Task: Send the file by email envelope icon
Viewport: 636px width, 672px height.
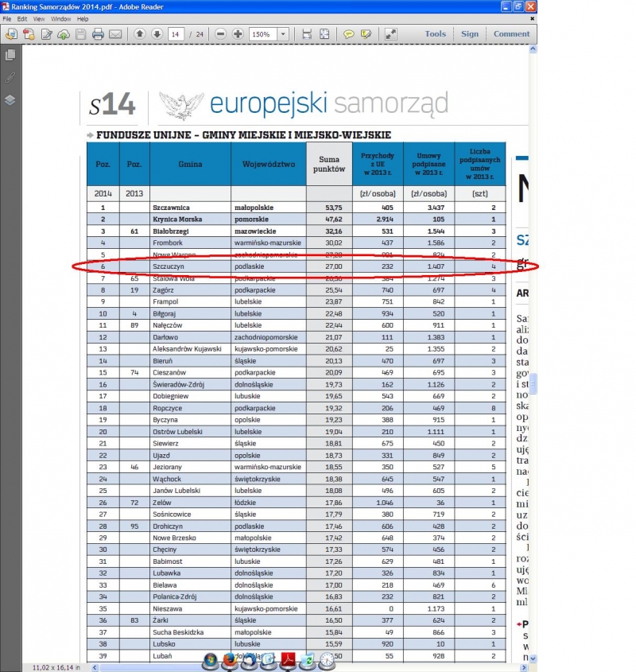Action: 115,34
